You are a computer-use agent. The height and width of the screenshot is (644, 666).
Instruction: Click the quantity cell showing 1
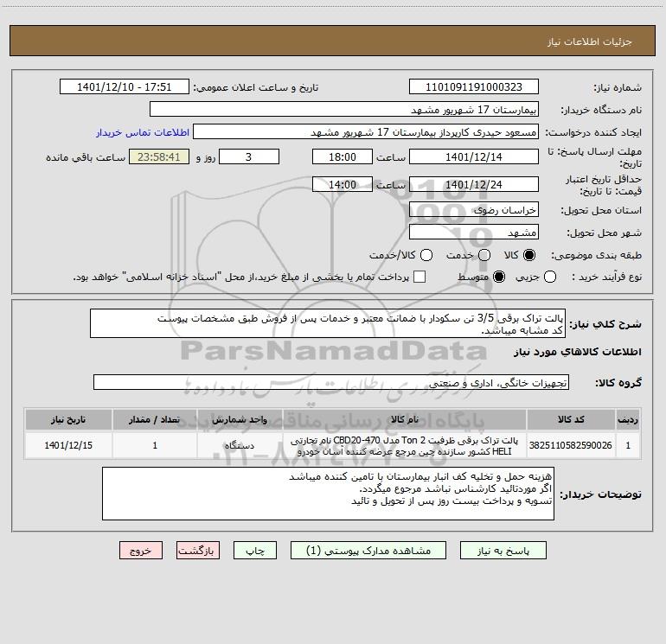(155, 445)
